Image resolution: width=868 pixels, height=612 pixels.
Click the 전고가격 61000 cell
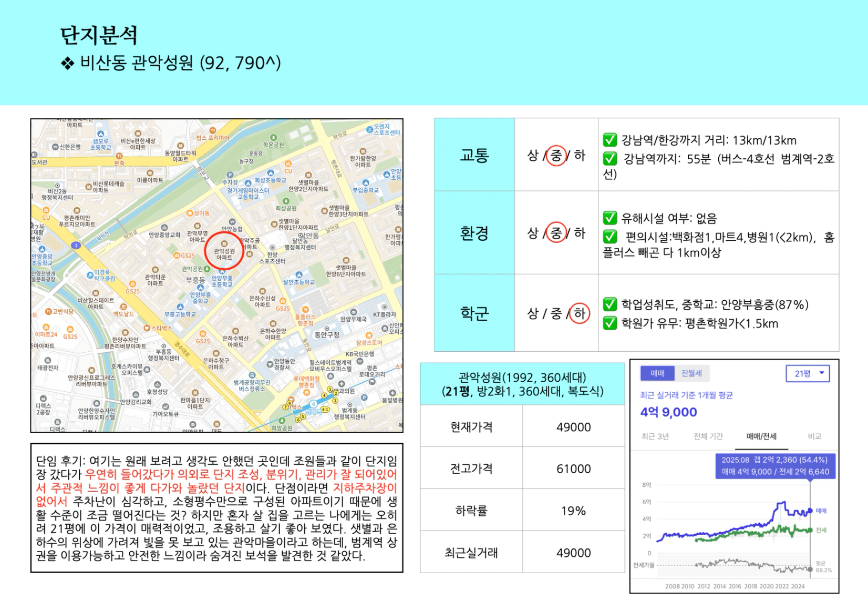(x=573, y=468)
